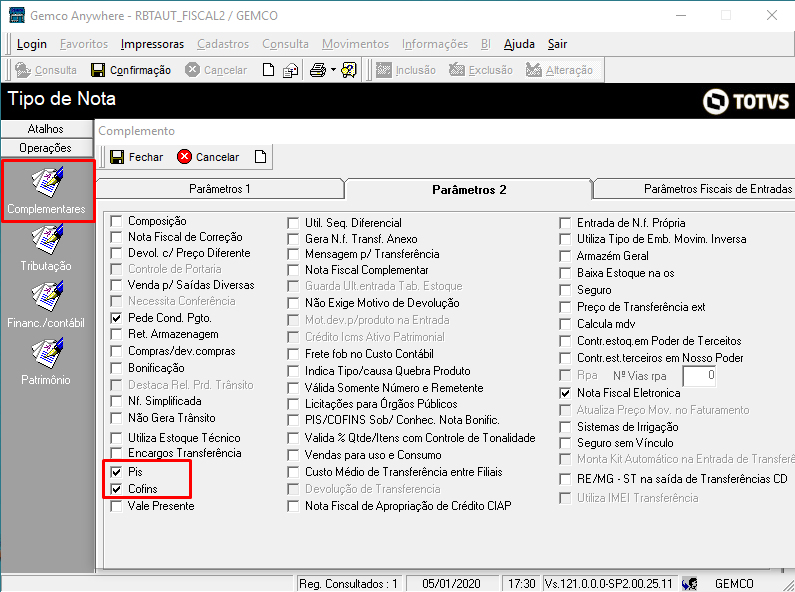Uncheck the Pis checkbox

click(117, 472)
